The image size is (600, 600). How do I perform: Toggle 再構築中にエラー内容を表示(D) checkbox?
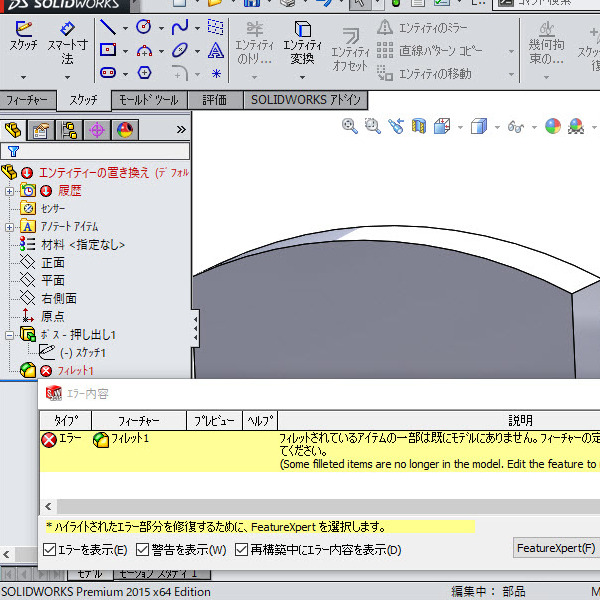241,549
